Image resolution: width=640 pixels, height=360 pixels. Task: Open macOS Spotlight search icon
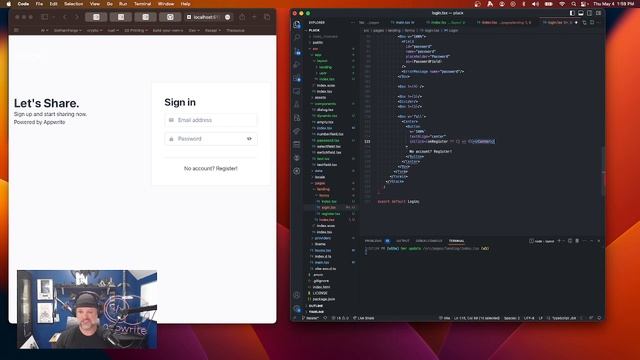click(x=573, y=4)
